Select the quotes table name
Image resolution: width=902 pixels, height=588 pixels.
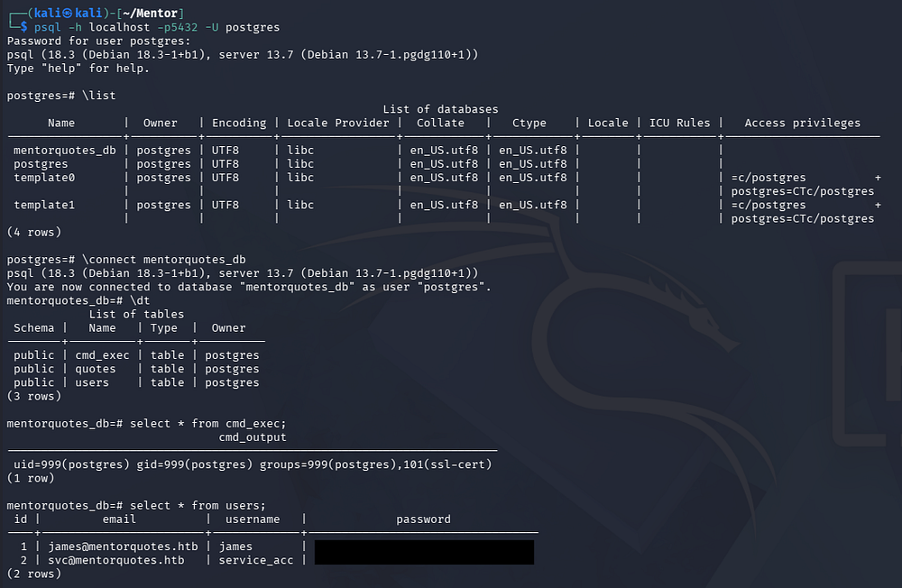coord(95,369)
